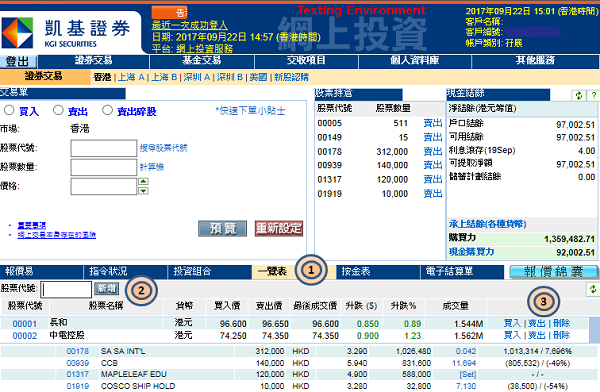Open the 上海 A market link
600x392 pixels.
coord(131,77)
